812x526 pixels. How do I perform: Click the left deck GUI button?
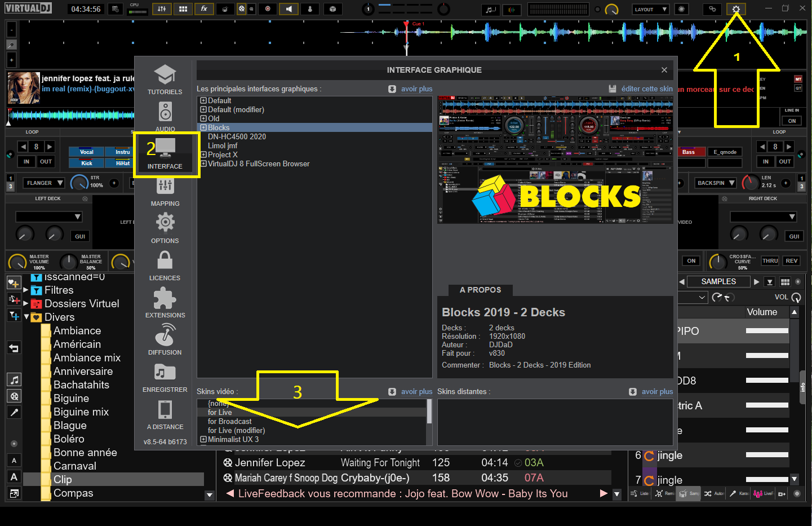(80, 237)
